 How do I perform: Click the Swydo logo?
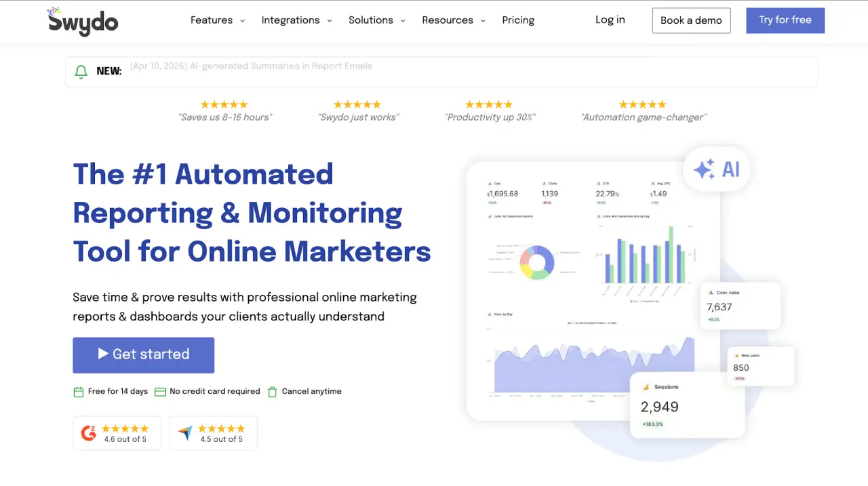pyautogui.click(x=83, y=21)
